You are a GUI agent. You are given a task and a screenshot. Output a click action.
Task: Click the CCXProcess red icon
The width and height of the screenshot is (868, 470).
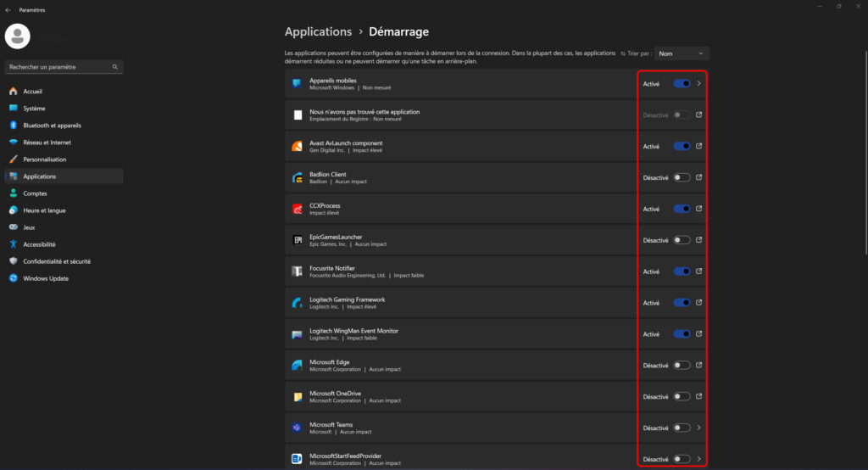coord(298,209)
